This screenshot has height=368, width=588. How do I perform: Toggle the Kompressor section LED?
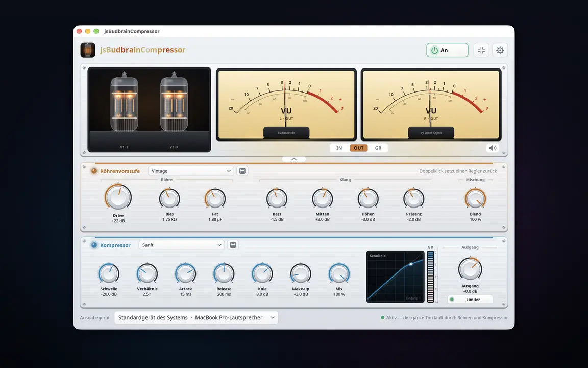[94, 245]
